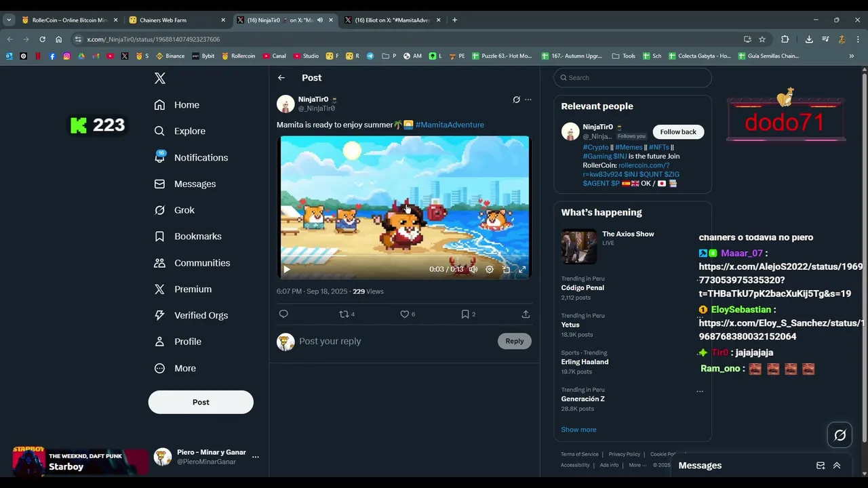Viewport: 868px width, 488px height.
Task: Click the X Search box
Action: coord(633,77)
